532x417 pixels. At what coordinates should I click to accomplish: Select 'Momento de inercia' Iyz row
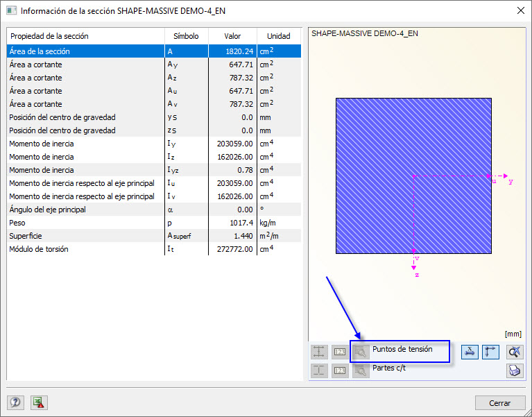coord(154,170)
